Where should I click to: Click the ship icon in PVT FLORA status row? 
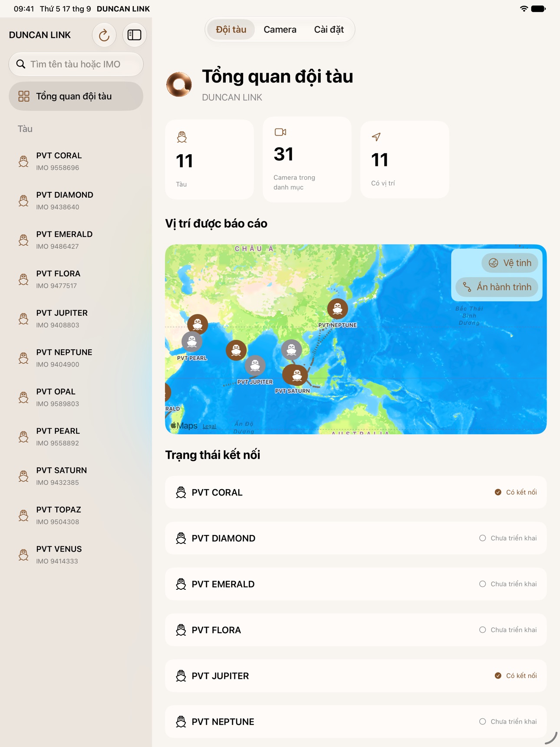181,630
